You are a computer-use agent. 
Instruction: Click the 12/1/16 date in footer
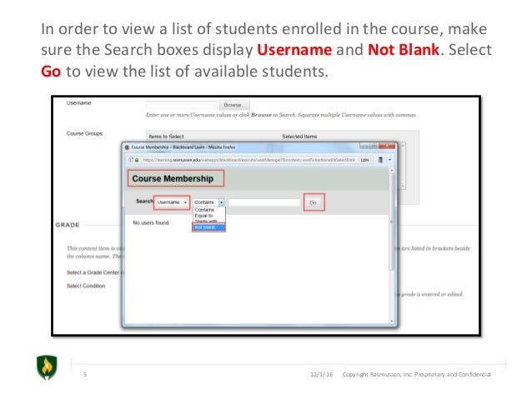(321, 374)
